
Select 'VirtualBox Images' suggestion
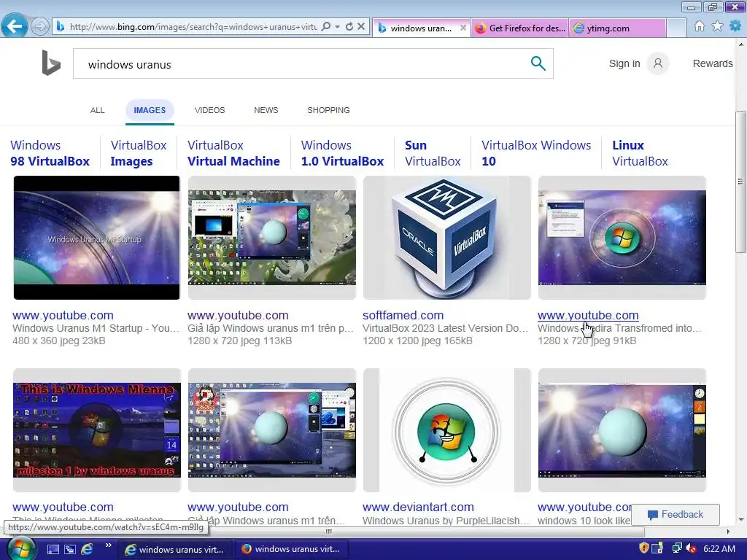(x=139, y=153)
